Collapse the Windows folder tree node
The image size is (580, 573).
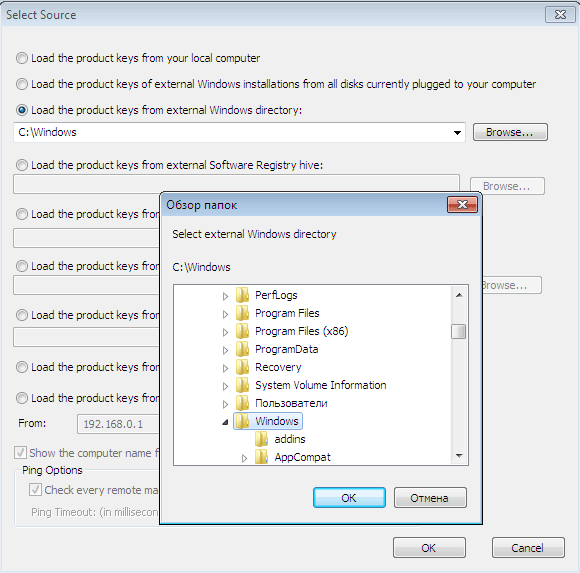225,422
